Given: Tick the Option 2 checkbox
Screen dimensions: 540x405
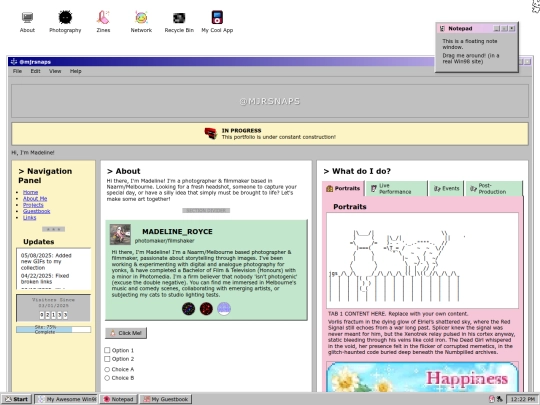Looking at the screenshot, I should point(107,359).
